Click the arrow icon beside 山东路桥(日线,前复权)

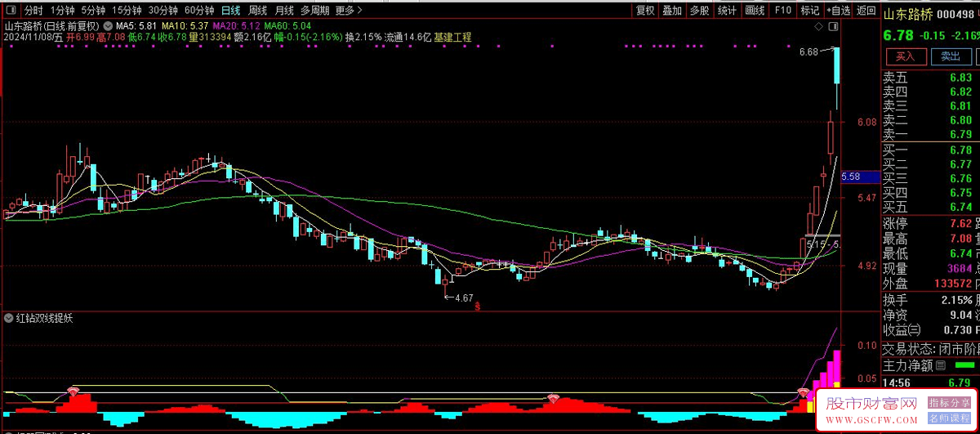[x=109, y=25]
